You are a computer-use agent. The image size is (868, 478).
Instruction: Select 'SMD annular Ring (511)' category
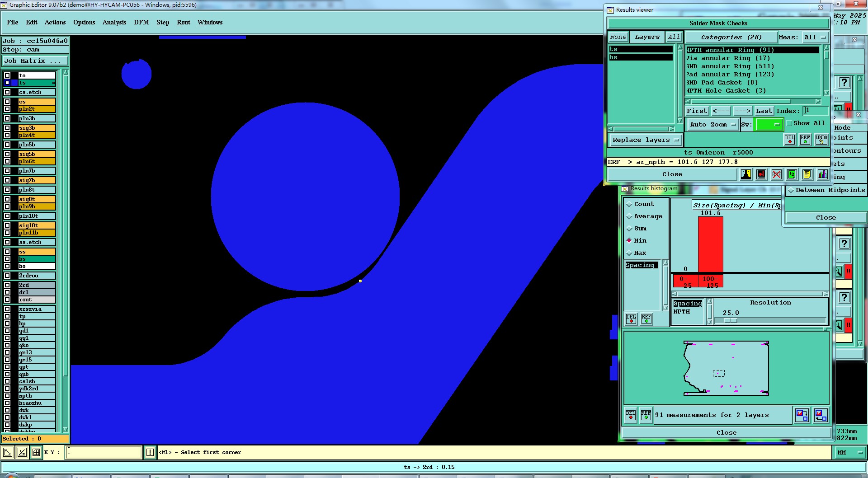coord(730,66)
